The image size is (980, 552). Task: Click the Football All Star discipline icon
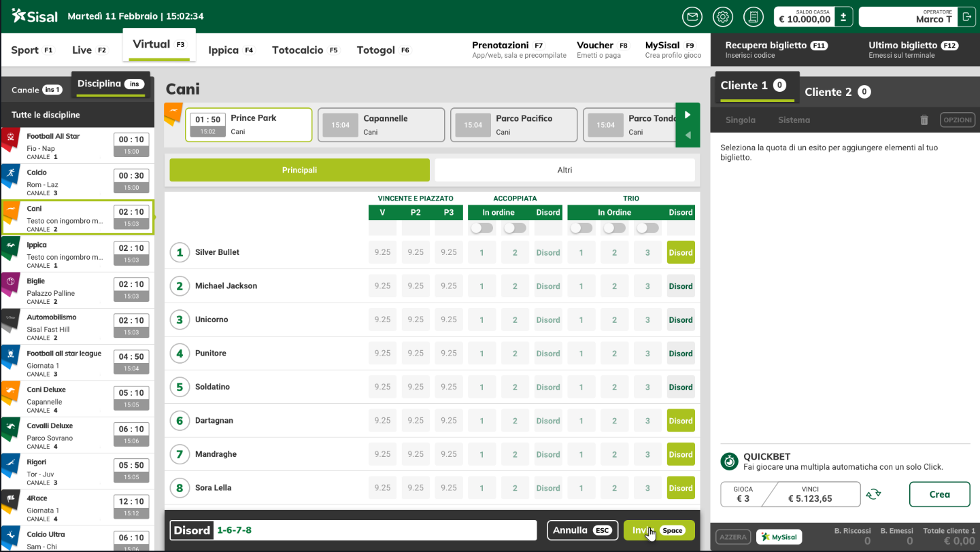(x=11, y=139)
